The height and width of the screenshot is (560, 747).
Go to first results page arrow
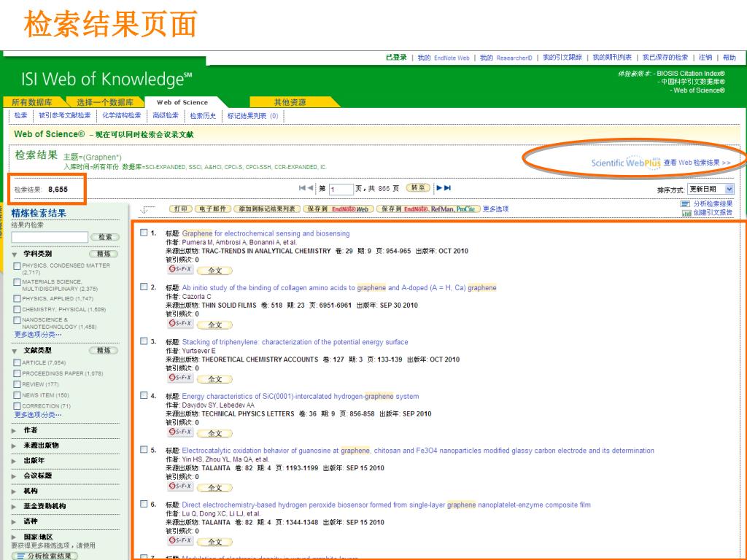click(x=302, y=187)
